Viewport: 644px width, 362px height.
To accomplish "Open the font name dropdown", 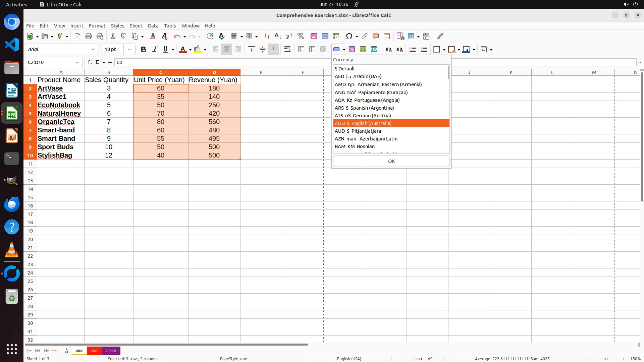I will click(93, 50).
